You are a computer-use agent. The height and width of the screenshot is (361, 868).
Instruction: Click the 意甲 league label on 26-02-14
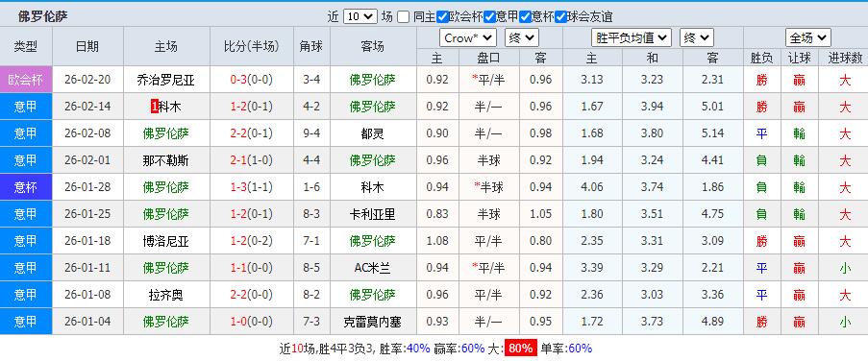tap(26, 107)
